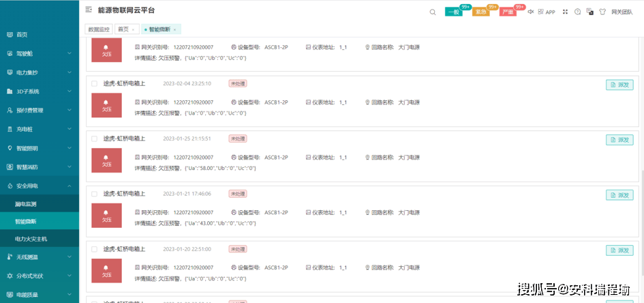Dispatch the 2023-01-21 alarm with 派发
The width and height of the screenshot is (644, 303).
point(619,195)
